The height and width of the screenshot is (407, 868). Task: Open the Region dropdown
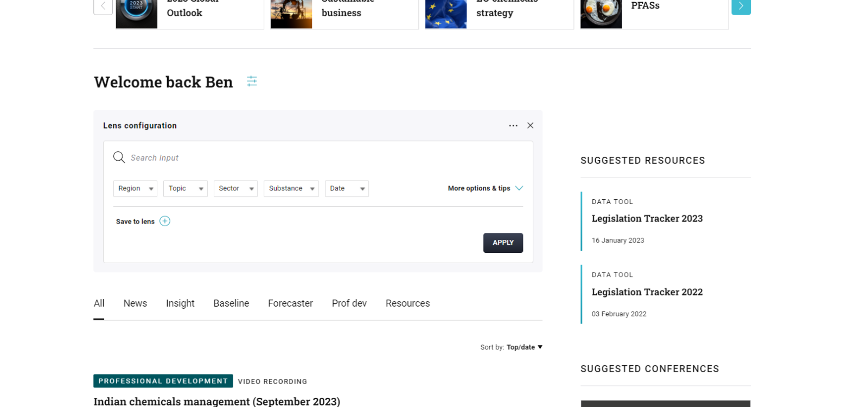[x=135, y=188]
